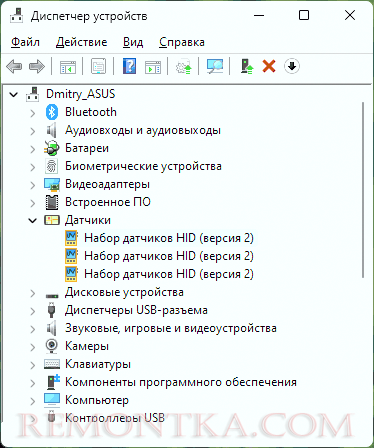
Task: Open the Действие menu
Action: tap(81, 42)
